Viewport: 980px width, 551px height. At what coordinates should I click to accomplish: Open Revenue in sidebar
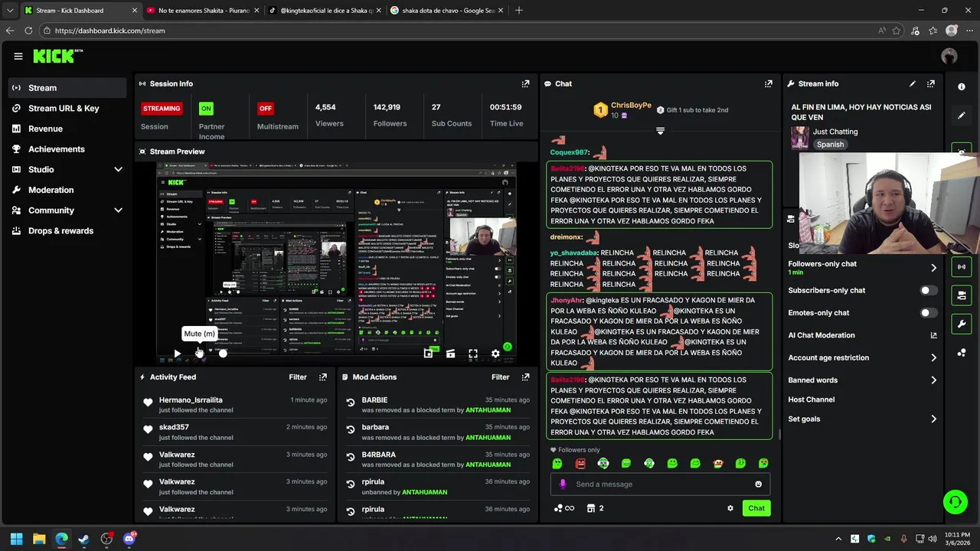pos(67,129)
